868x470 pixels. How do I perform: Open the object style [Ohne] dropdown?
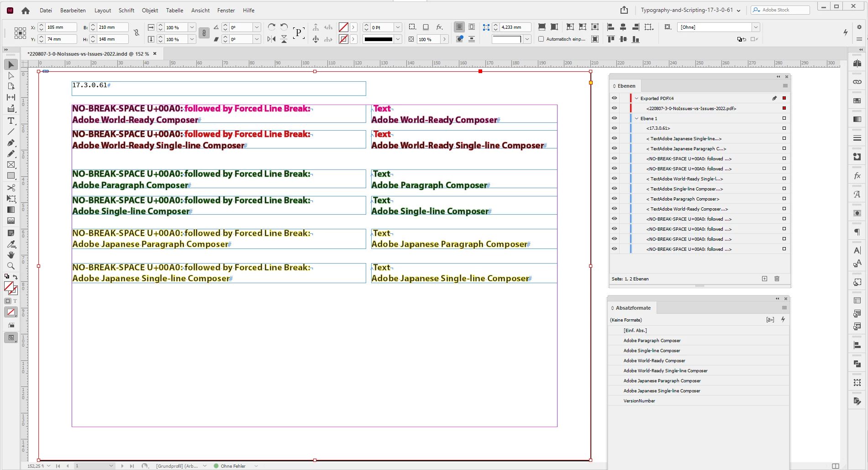(756, 27)
